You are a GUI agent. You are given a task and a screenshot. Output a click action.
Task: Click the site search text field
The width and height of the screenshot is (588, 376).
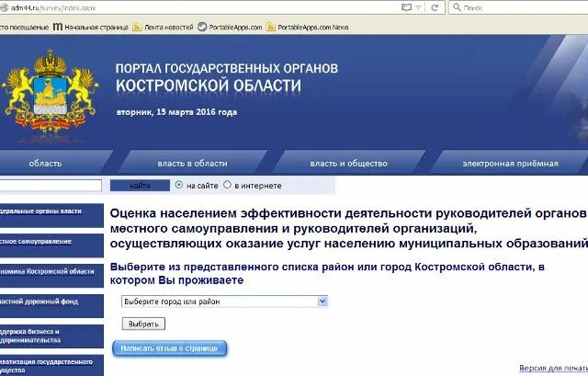pyautogui.click(x=51, y=186)
